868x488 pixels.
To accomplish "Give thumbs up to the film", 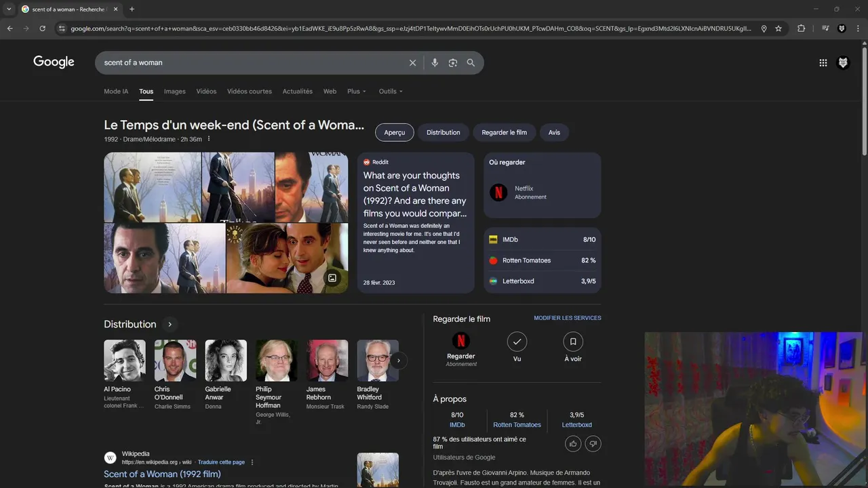I will click(x=573, y=444).
